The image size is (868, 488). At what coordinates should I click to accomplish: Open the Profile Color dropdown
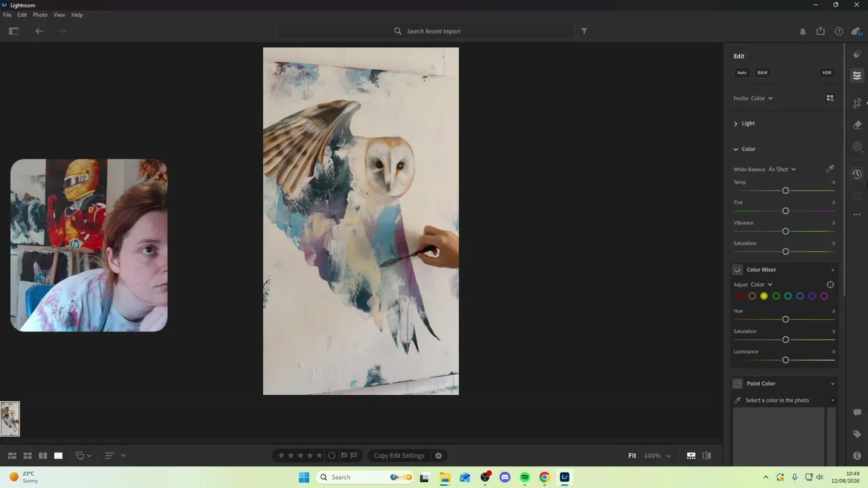762,98
